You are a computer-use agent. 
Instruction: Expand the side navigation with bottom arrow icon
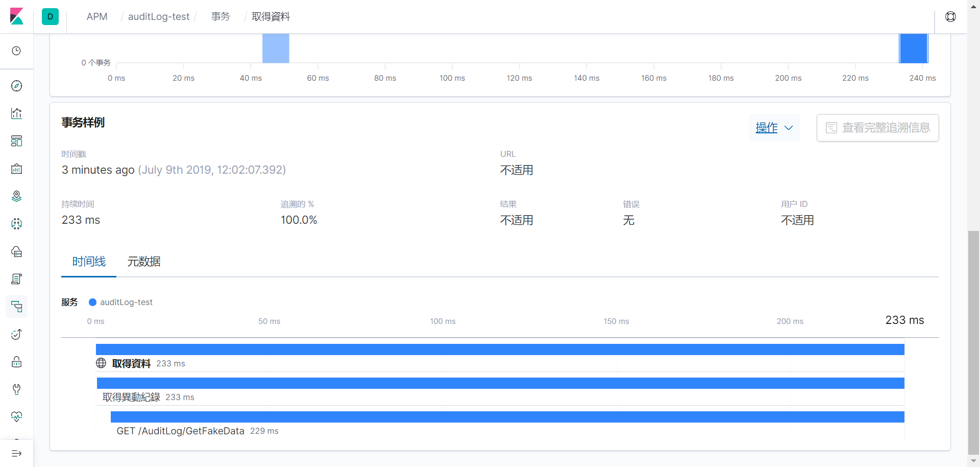click(16, 453)
